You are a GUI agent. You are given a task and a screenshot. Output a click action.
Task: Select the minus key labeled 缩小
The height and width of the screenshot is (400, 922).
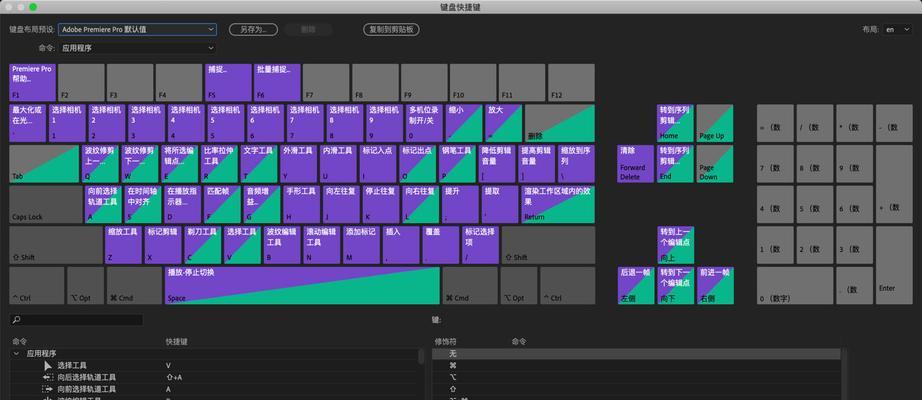point(464,123)
